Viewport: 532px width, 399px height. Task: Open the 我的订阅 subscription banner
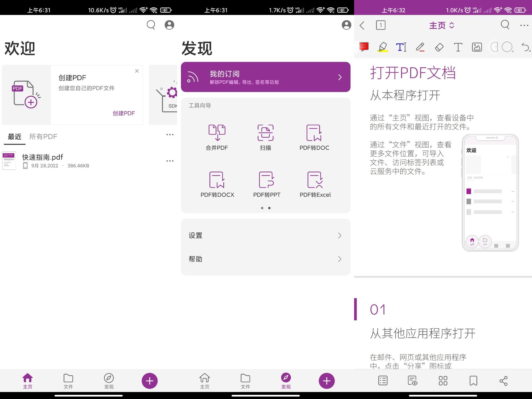pos(265,77)
